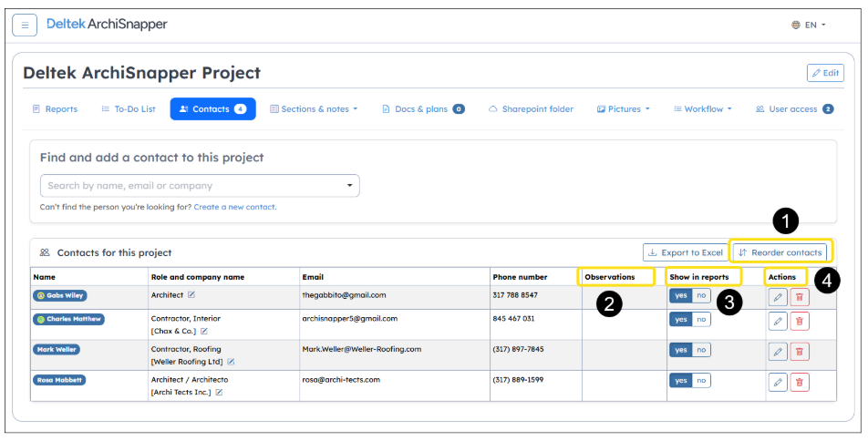Open the hamburger menu button
This screenshot has width=868, height=441.
tap(25, 26)
